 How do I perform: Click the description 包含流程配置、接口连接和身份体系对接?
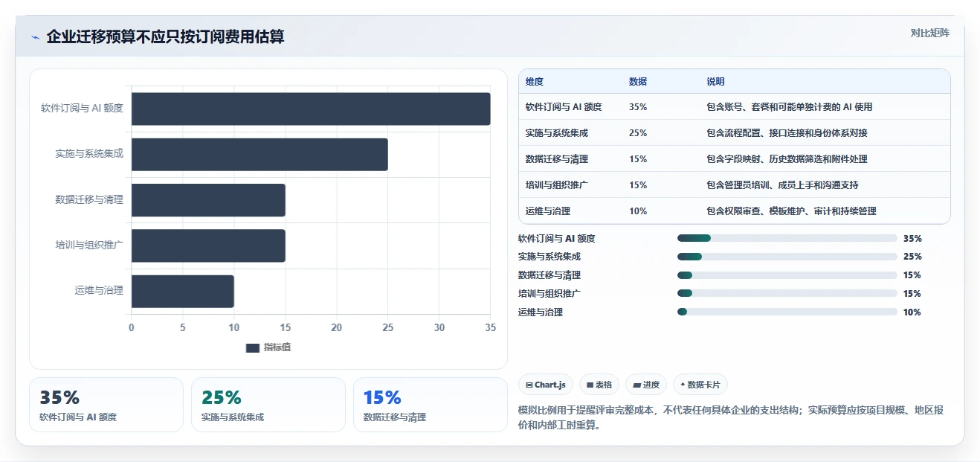coord(787,133)
